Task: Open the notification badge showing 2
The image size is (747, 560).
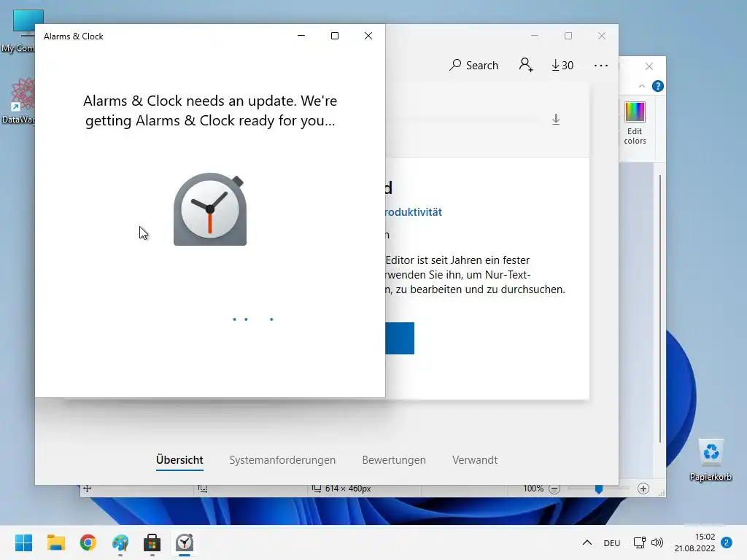Action: pyautogui.click(x=727, y=542)
